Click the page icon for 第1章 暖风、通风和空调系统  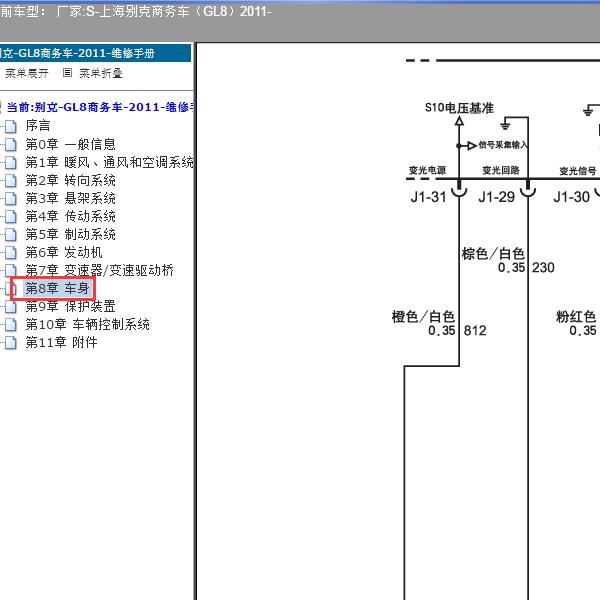(11, 163)
